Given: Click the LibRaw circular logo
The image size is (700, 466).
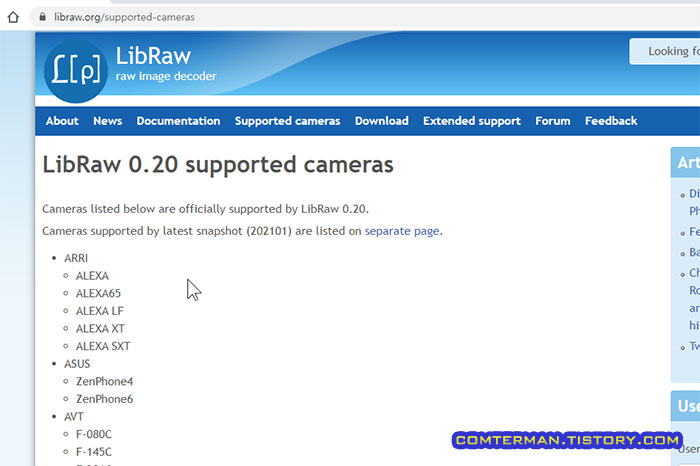Looking at the screenshot, I should (76, 71).
